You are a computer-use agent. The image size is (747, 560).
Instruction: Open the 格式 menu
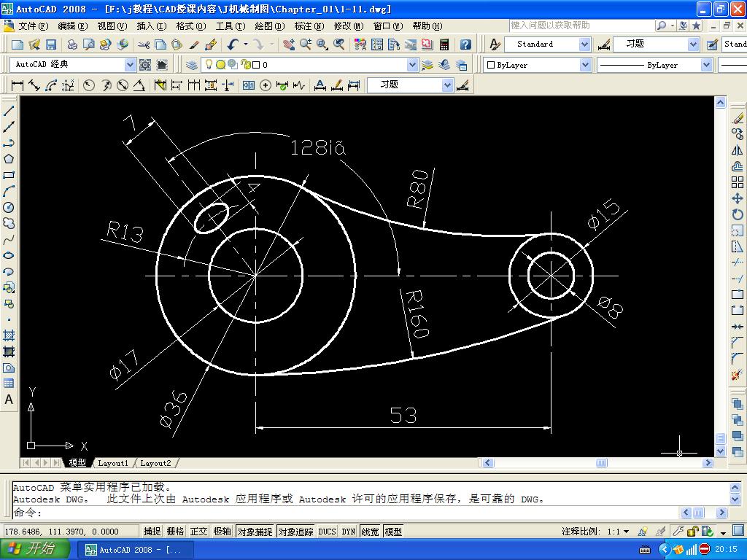pos(190,26)
